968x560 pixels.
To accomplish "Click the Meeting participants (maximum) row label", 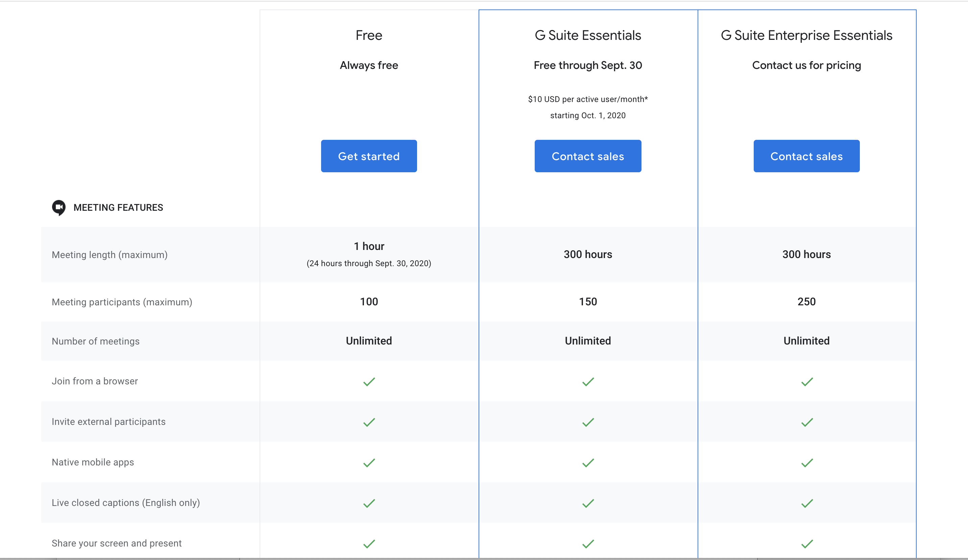I will point(122,302).
